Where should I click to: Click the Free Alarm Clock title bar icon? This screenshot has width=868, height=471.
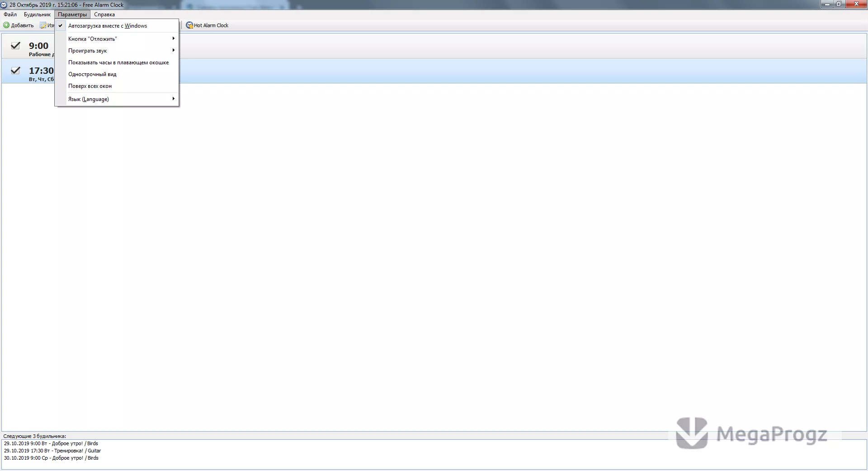4,5
